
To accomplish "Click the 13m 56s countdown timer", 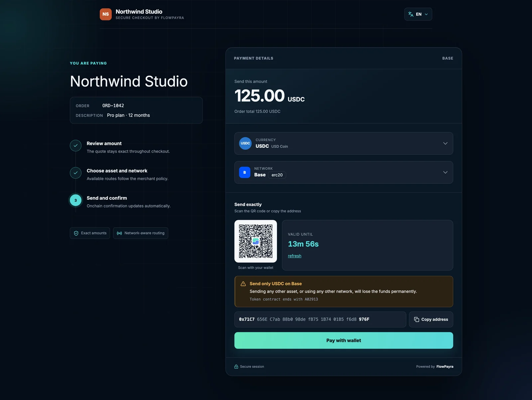I will (303, 244).
